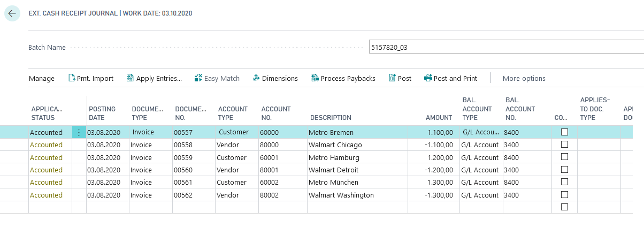Click the Amount column header
The width and height of the screenshot is (644, 250).
(439, 117)
